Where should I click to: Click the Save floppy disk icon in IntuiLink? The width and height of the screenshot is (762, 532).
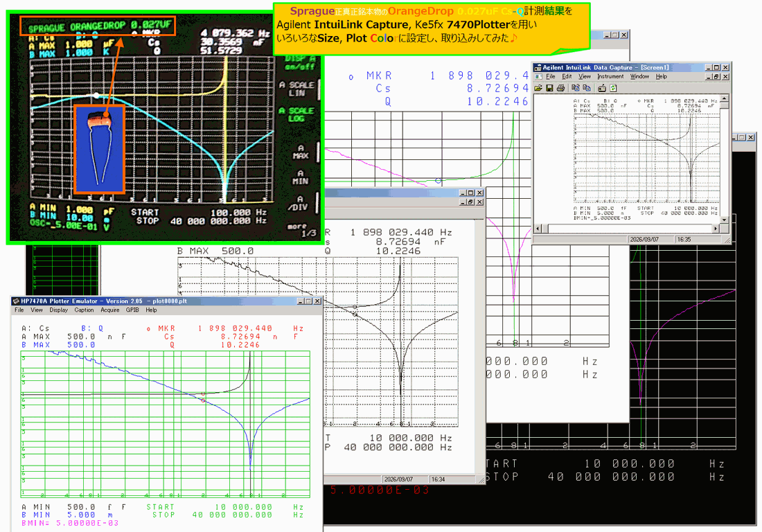[549, 88]
